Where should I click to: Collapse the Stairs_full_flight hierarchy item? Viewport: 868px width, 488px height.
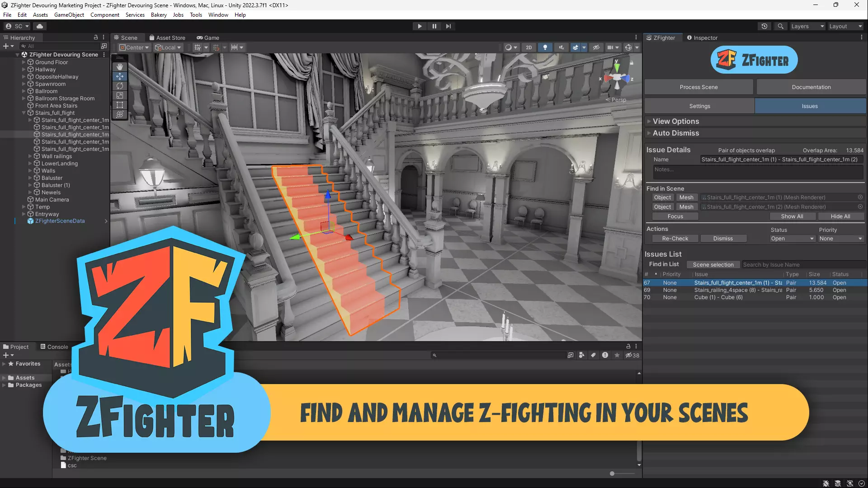24,113
